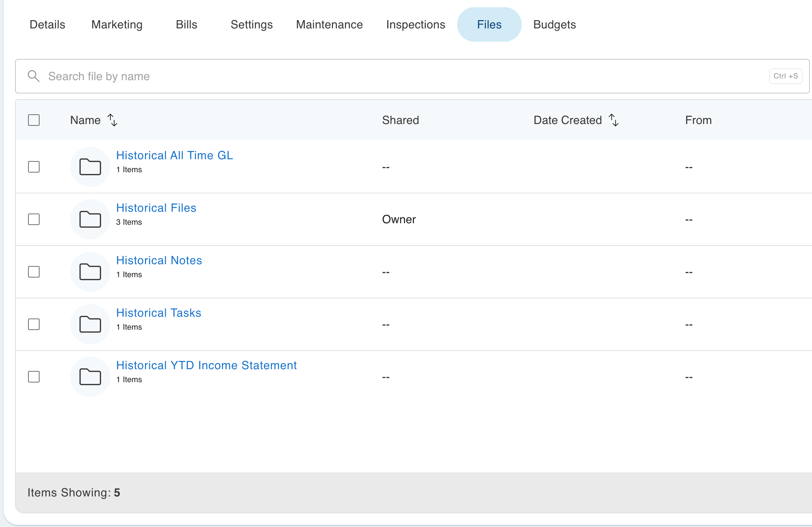Check the Historical Tasks row checkbox
Screen dimensions: 812x527
(x=34, y=324)
